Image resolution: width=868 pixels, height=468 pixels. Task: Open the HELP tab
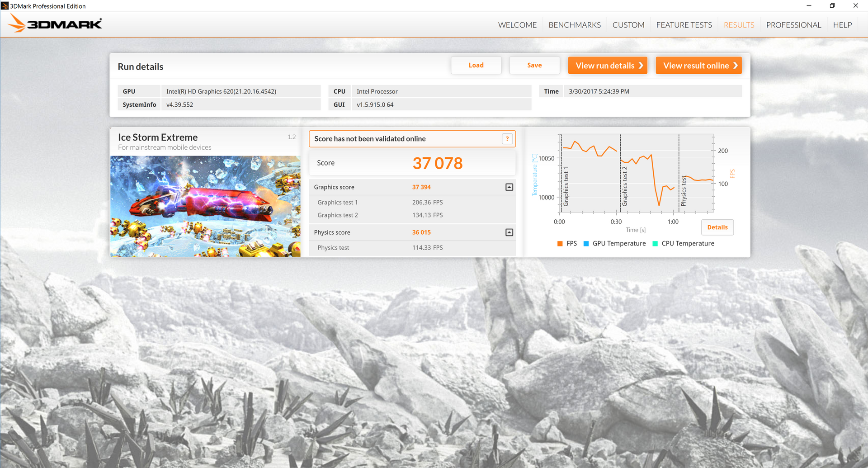[x=842, y=25]
